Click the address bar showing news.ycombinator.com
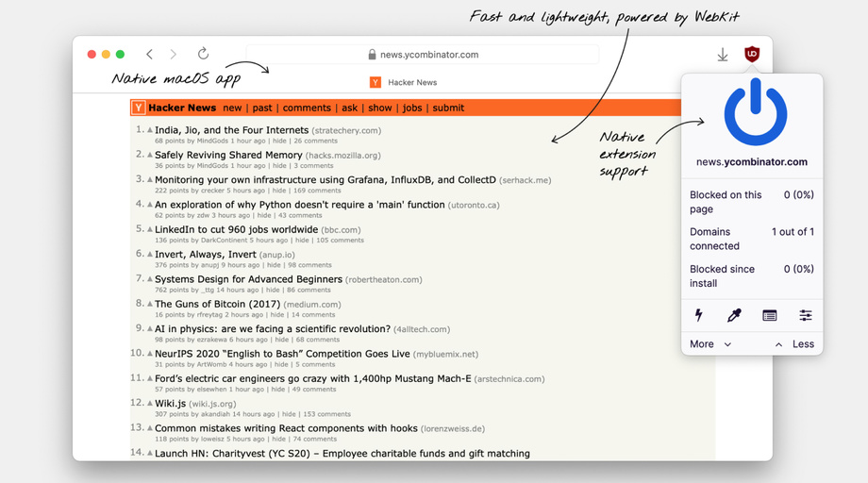Screen dimensions: 868x483 (x=423, y=54)
